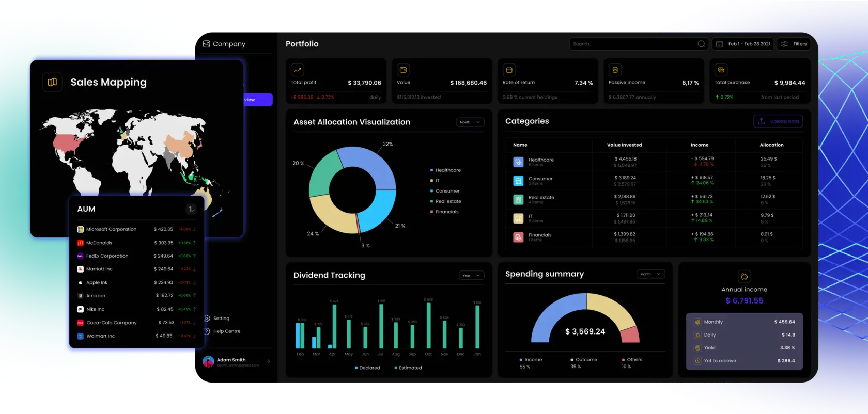Click in the Search input field
The height and width of the screenshot is (414, 868).
633,44
